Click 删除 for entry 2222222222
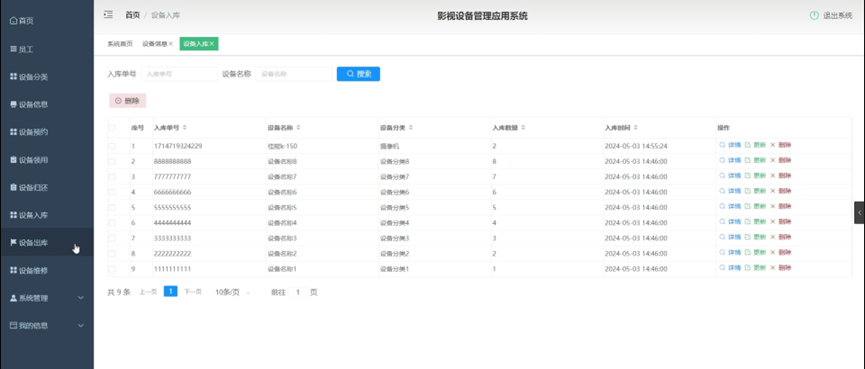 (781, 253)
